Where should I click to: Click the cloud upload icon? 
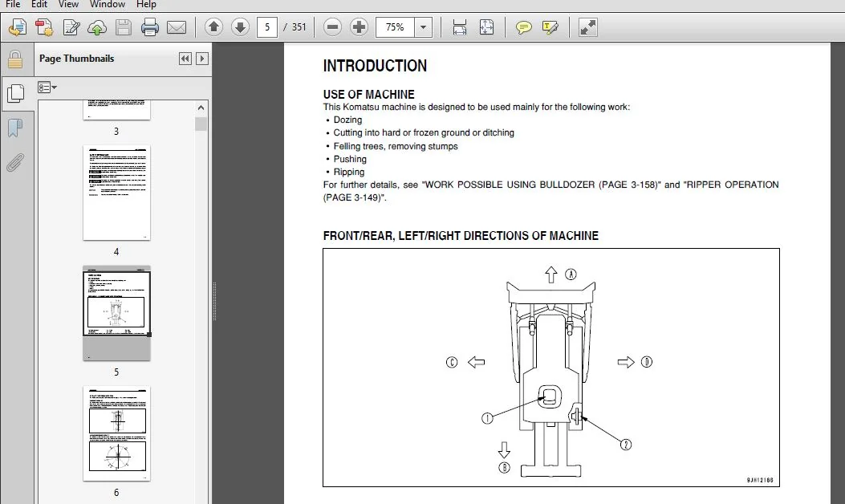(97, 27)
